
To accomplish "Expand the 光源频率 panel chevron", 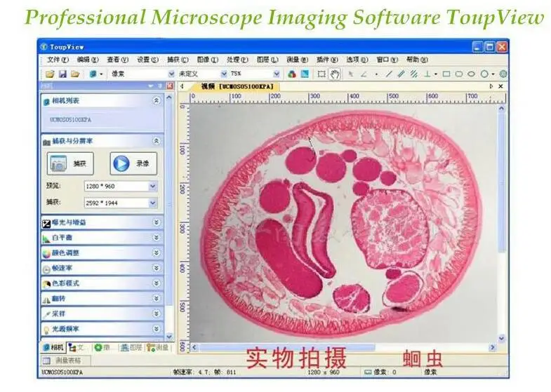I will 157,329.
